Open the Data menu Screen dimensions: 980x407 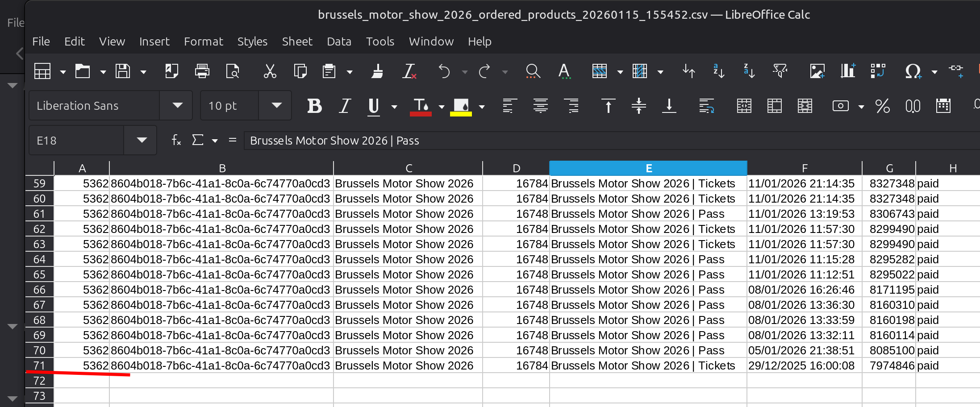339,42
